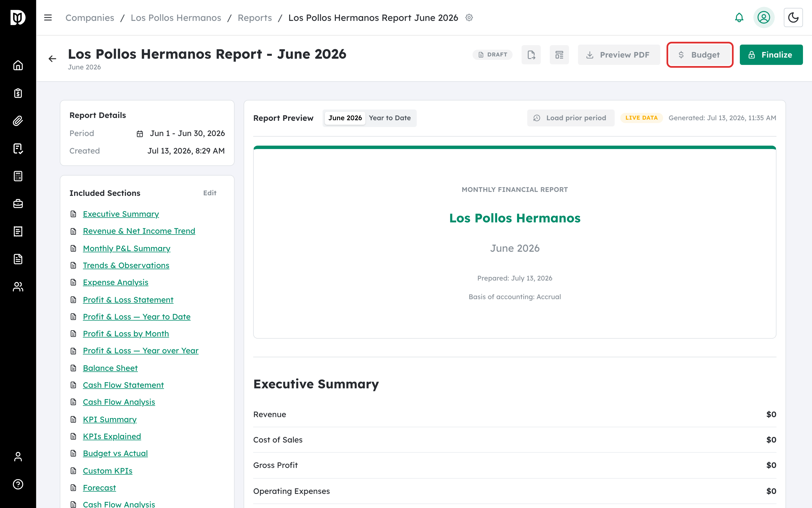Open Expense Analysis link
812x508 pixels.
click(115, 282)
